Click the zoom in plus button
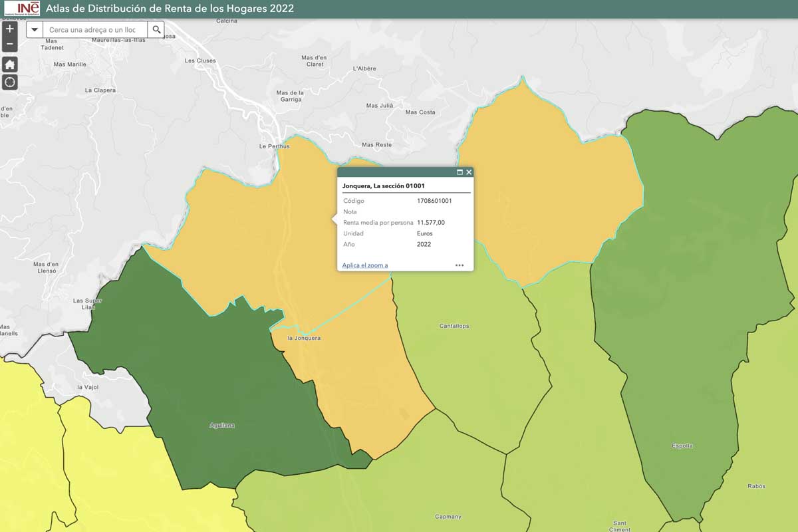 [9, 29]
